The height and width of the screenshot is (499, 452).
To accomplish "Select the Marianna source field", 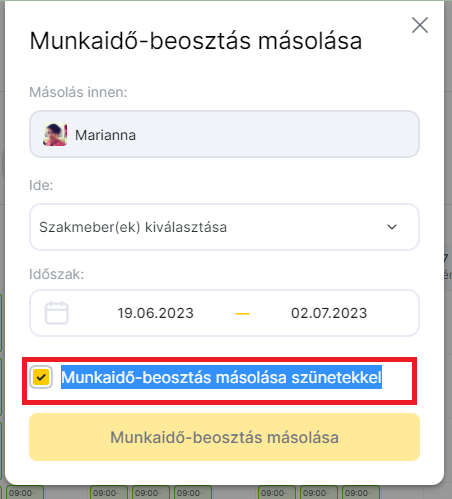I will pos(224,134).
